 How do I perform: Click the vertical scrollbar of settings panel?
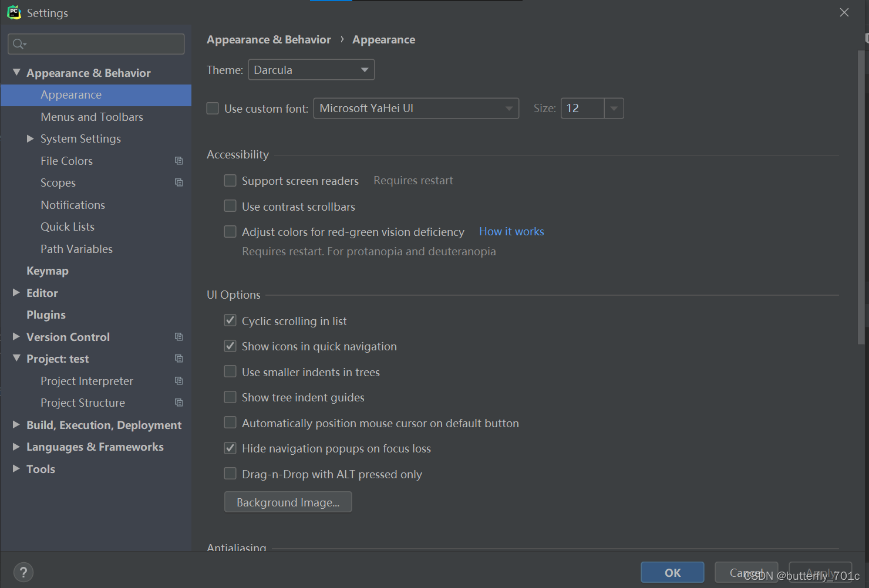coord(861,198)
